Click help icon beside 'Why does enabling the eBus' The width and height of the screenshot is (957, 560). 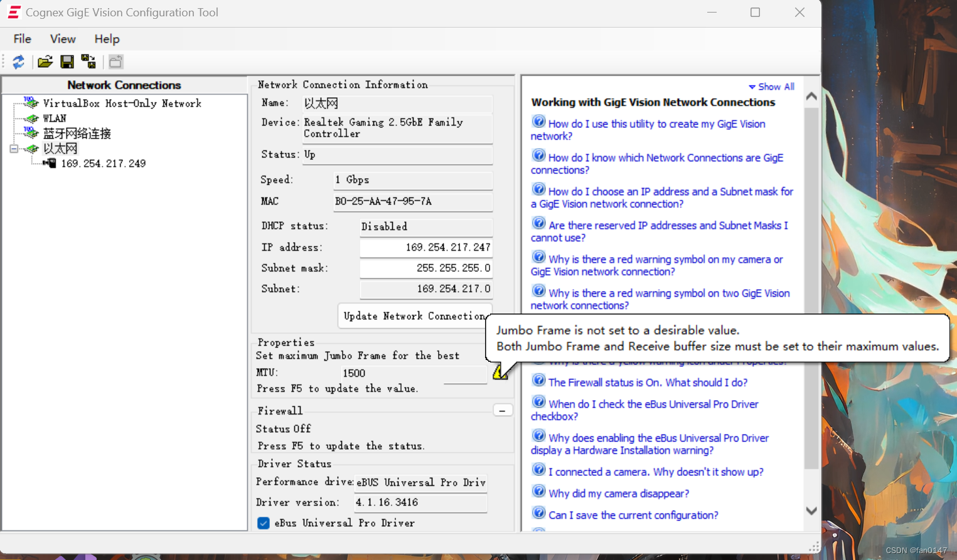[x=538, y=436]
